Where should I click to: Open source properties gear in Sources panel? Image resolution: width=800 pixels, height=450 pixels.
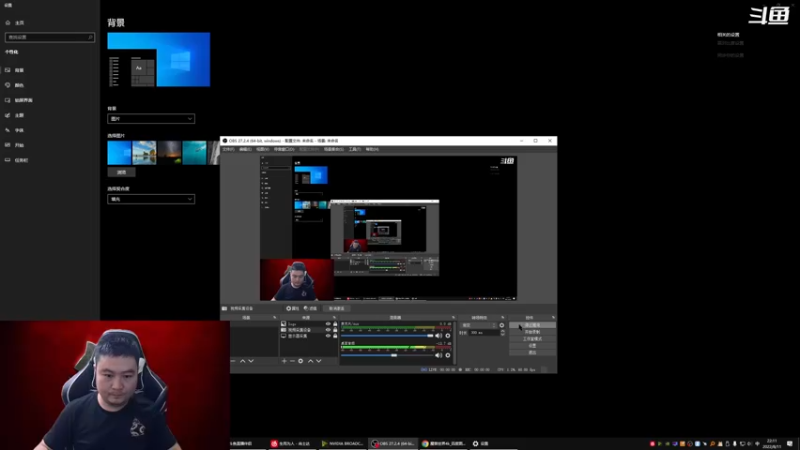point(301,361)
